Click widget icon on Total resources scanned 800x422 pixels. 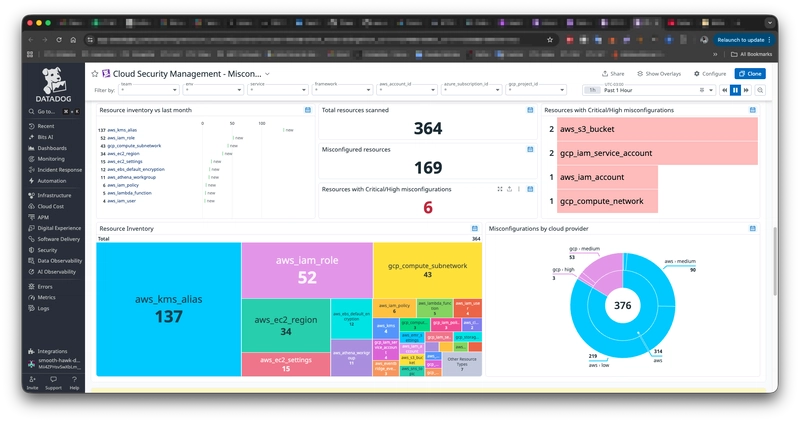click(530, 110)
